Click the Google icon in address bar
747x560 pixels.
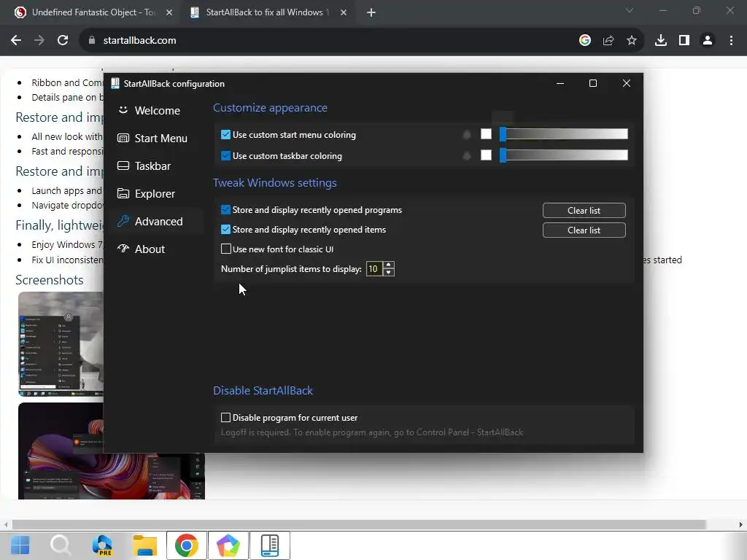point(585,41)
